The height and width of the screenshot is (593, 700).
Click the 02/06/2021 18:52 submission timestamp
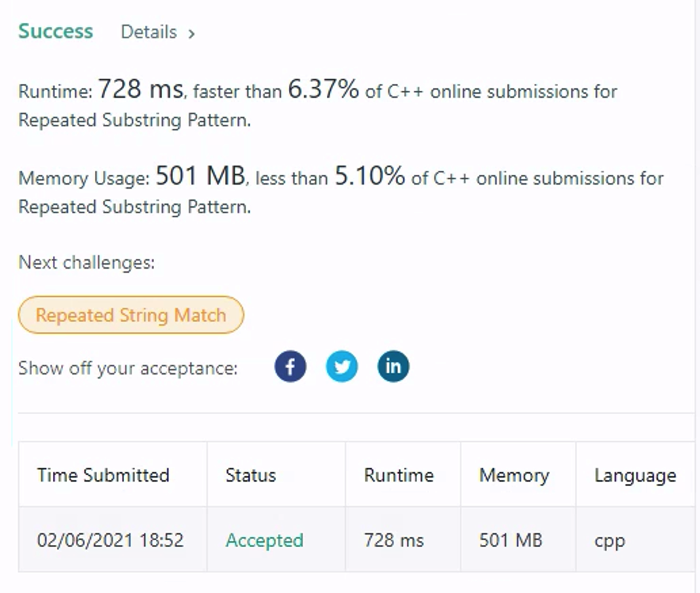(111, 540)
